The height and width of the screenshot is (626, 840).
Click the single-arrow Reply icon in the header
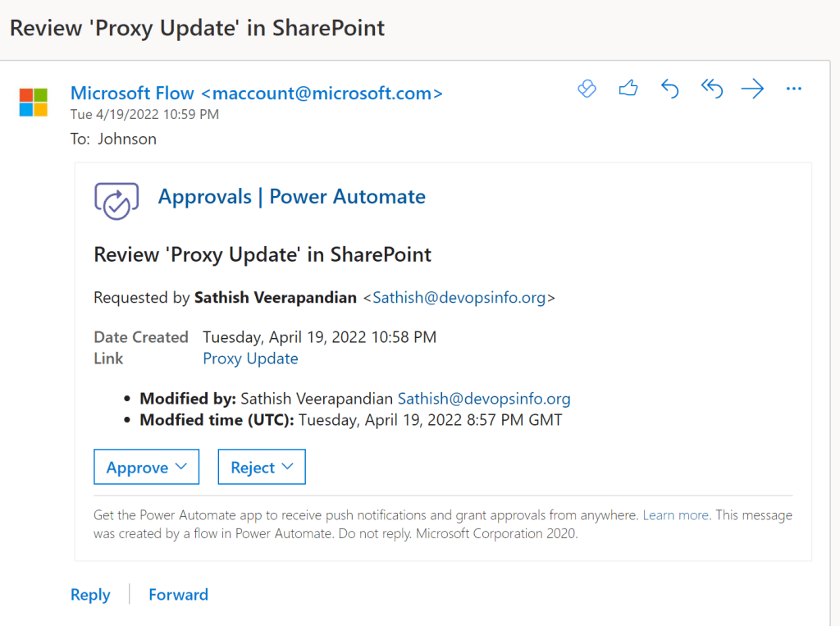(x=670, y=89)
